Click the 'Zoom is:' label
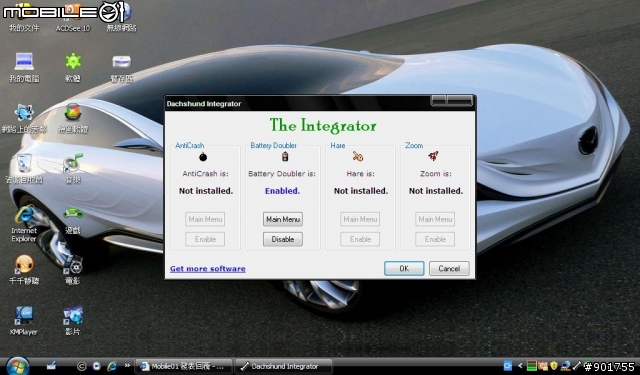Screen dimensions: 640x375 (436, 173)
